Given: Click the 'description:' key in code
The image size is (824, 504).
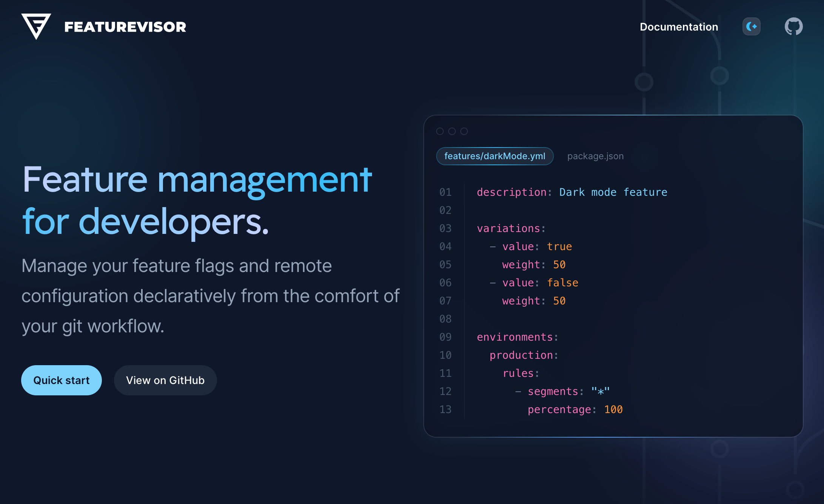Looking at the screenshot, I should pyautogui.click(x=514, y=192).
